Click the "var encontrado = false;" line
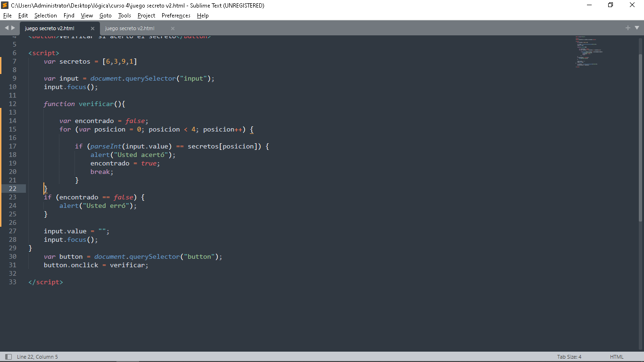 click(104, 121)
